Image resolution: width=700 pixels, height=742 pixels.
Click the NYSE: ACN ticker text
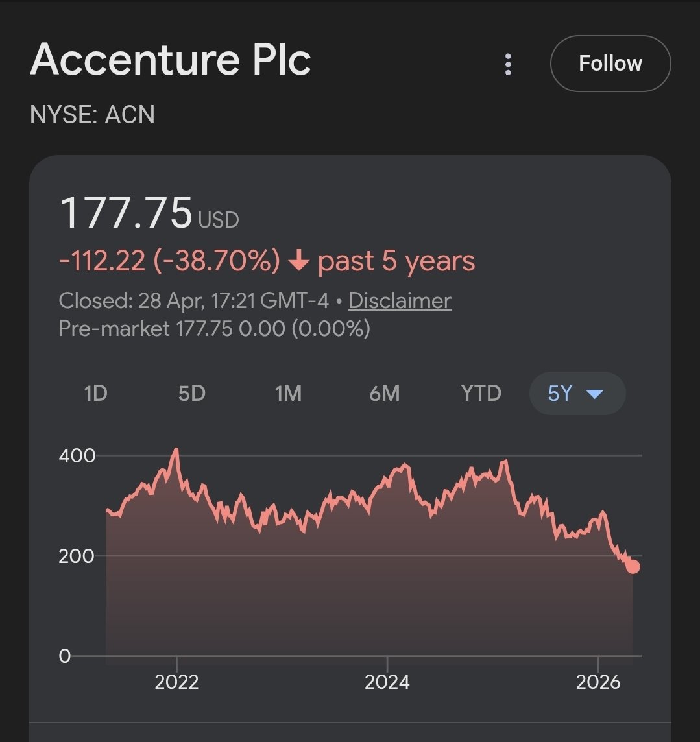pos(92,115)
